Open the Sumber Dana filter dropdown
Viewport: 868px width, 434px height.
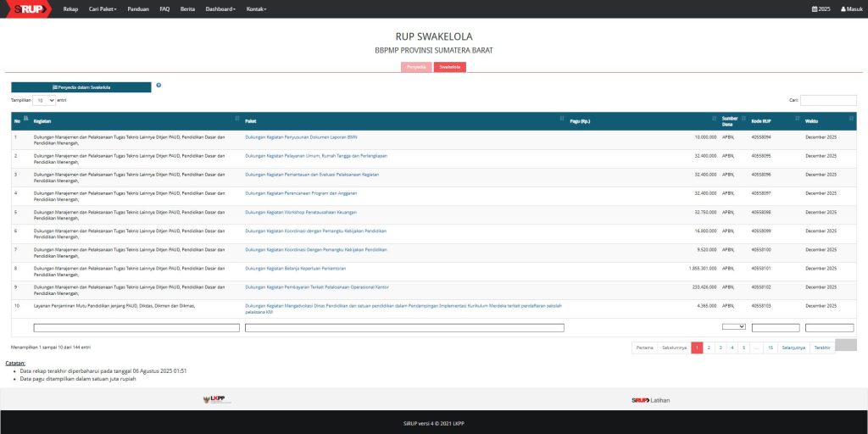click(x=733, y=326)
